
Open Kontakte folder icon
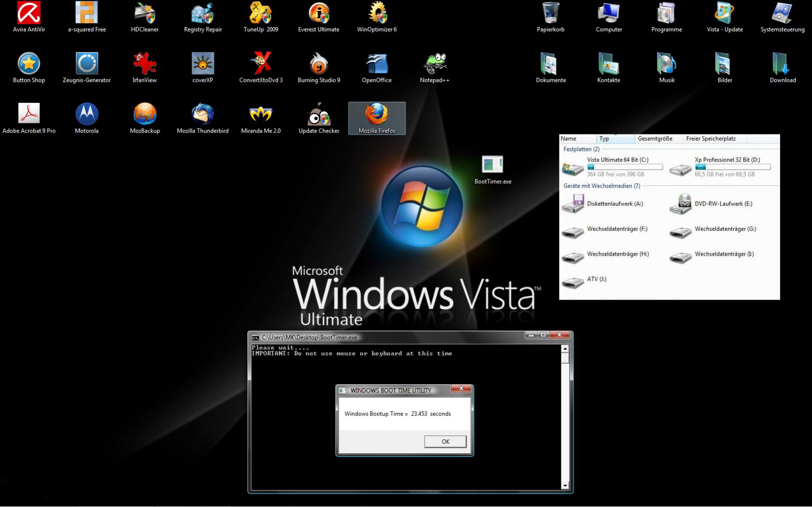(x=609, y=68)
